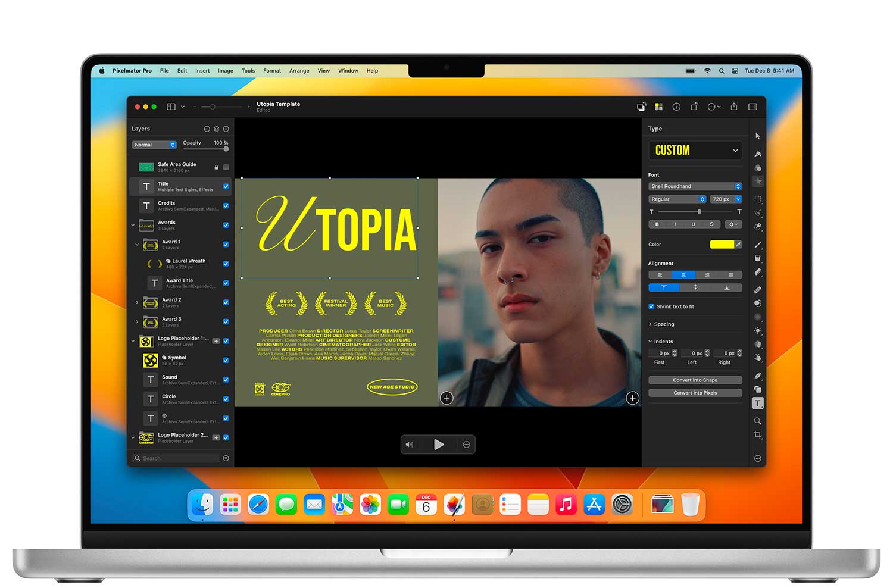
Task: Add a new layer with plus icon
Action: click(226, 129)
